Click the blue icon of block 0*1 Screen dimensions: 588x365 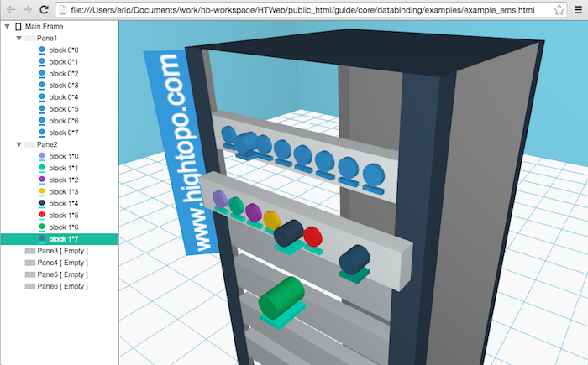pos(42,62)
